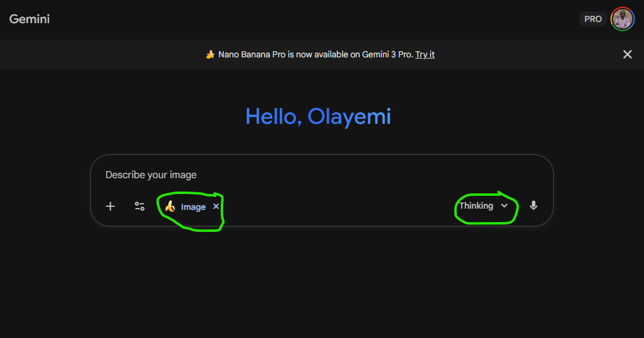Click the "Hello, Olayemi" greeting

[318, 116]
